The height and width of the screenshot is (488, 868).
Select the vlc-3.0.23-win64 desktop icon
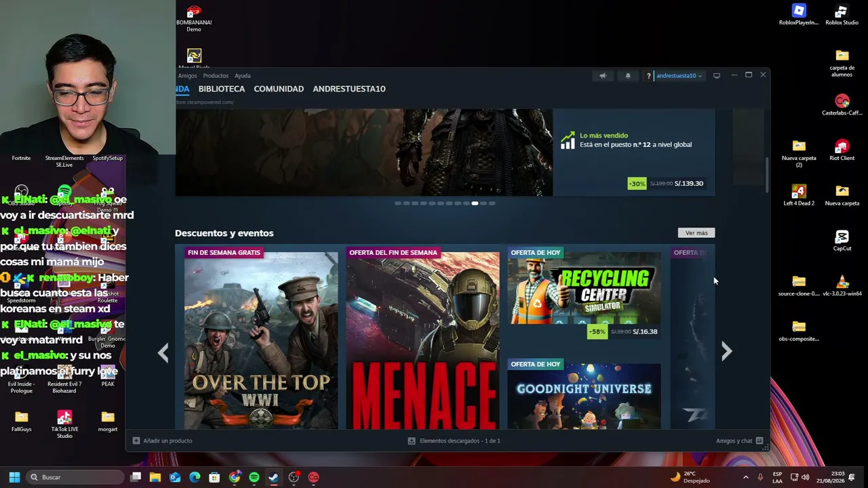[x=842, y=286]
